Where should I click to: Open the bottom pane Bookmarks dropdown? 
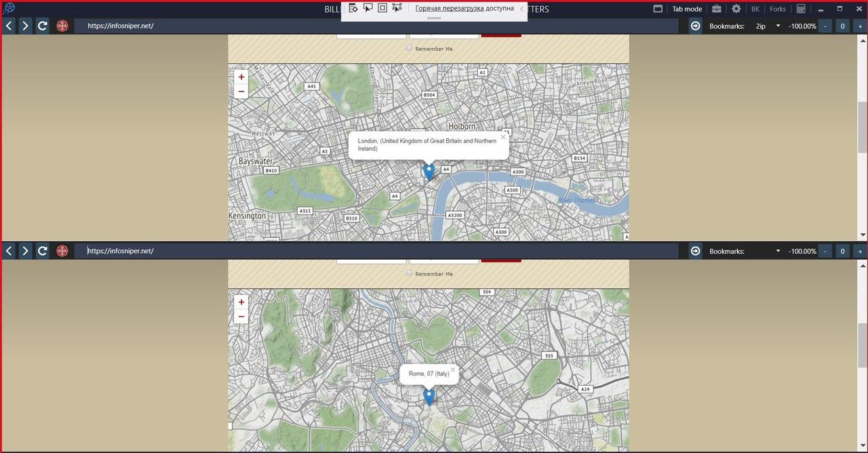tap(778, 251)
